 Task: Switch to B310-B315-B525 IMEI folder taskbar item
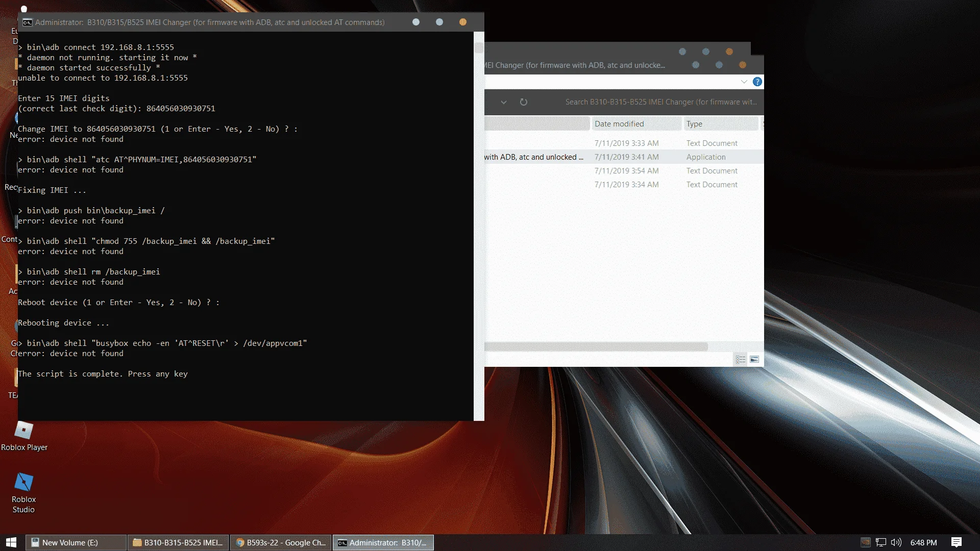(x=178, y=542)
